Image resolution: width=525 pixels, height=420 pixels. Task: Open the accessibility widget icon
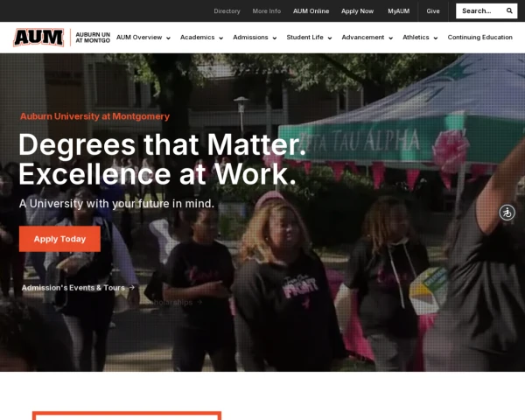[x=507, y=213]
